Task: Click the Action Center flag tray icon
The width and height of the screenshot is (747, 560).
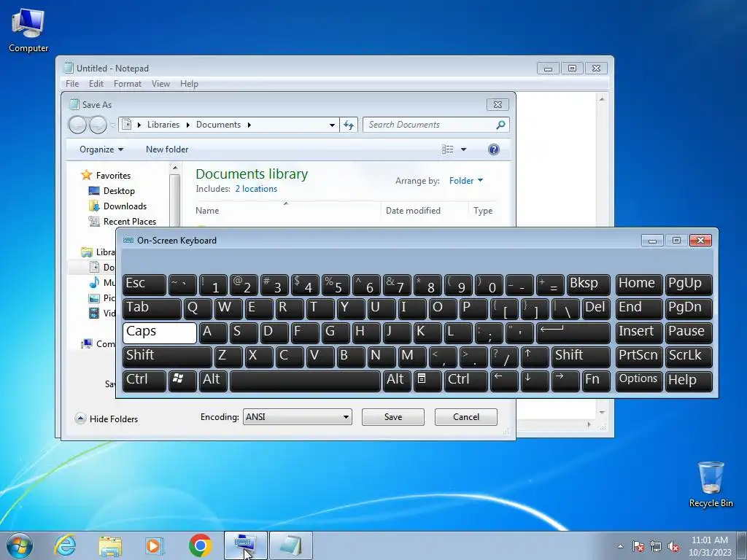Action: (638, 547)
